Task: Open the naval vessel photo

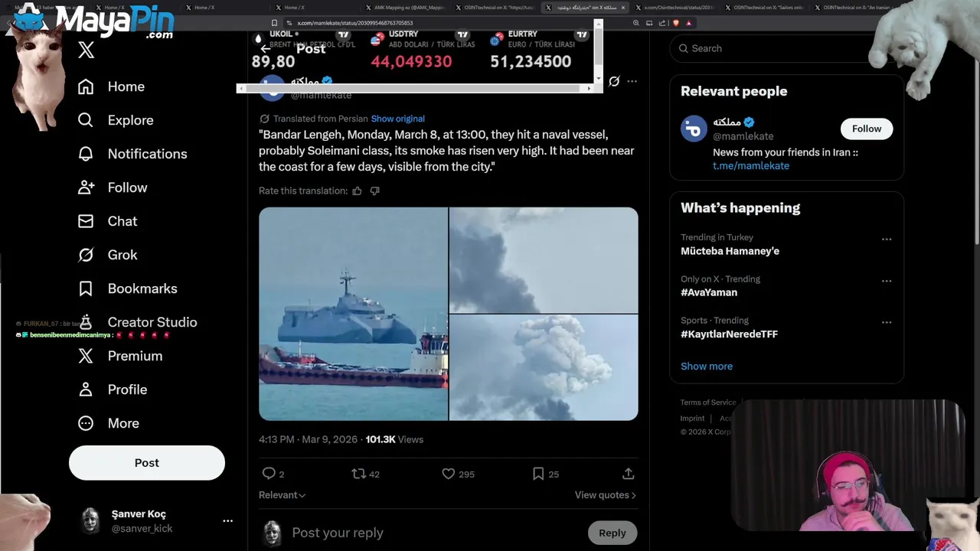Action: coord(353,314)
